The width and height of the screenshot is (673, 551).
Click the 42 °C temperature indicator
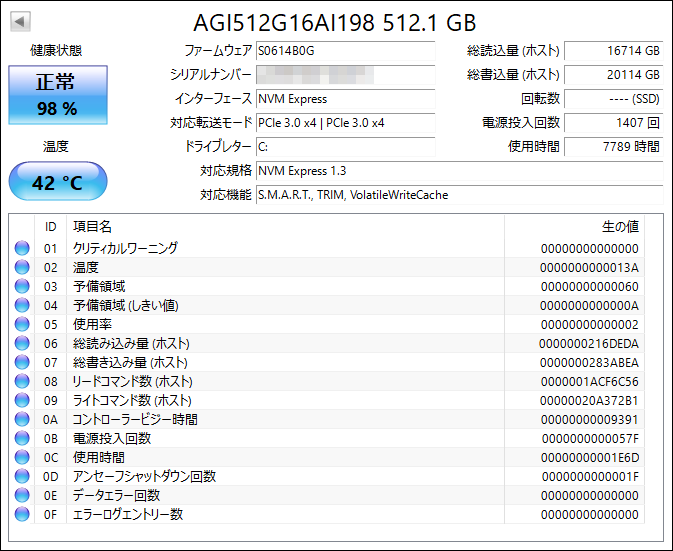click(x=57, y=183)
